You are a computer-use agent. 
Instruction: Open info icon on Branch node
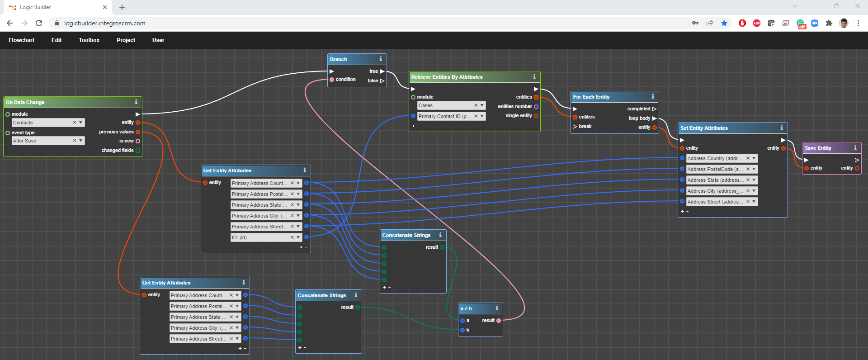[x=381, y=59]
